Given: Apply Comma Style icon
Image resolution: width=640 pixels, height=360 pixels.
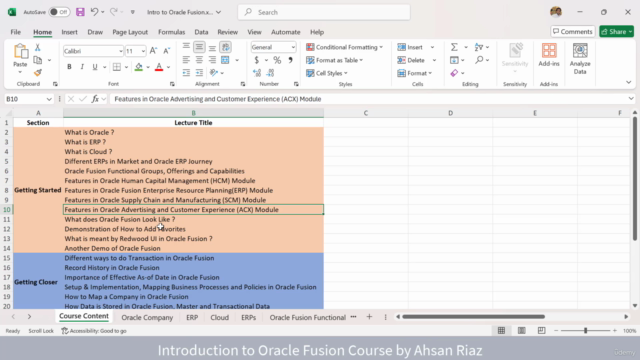Looking at the screenshot, I should pos(290,60).
